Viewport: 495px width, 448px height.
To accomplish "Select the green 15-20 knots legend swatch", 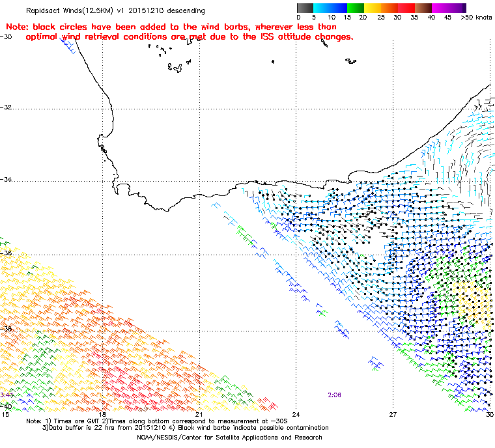I will click(x=356, y=8).
